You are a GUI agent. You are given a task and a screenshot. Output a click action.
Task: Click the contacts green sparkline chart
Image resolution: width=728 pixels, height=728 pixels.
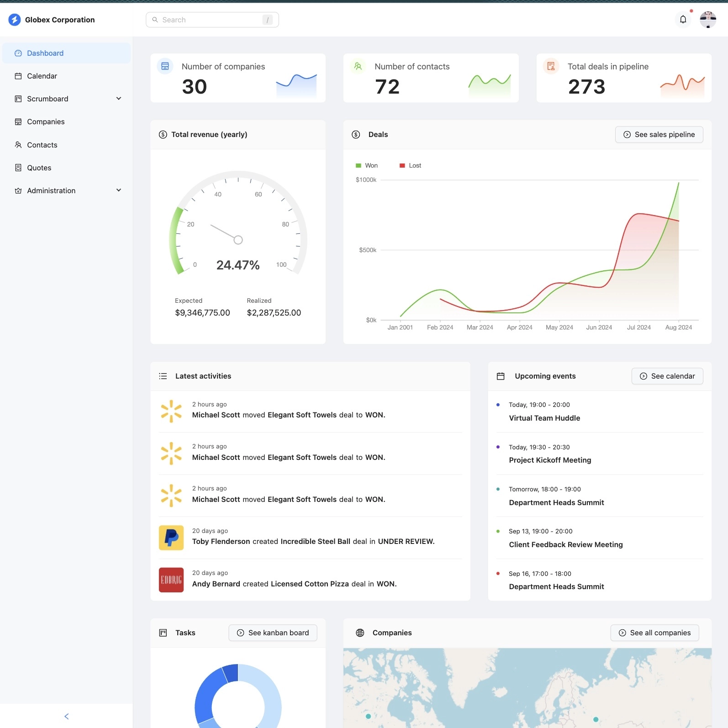[x=490, y=85]
